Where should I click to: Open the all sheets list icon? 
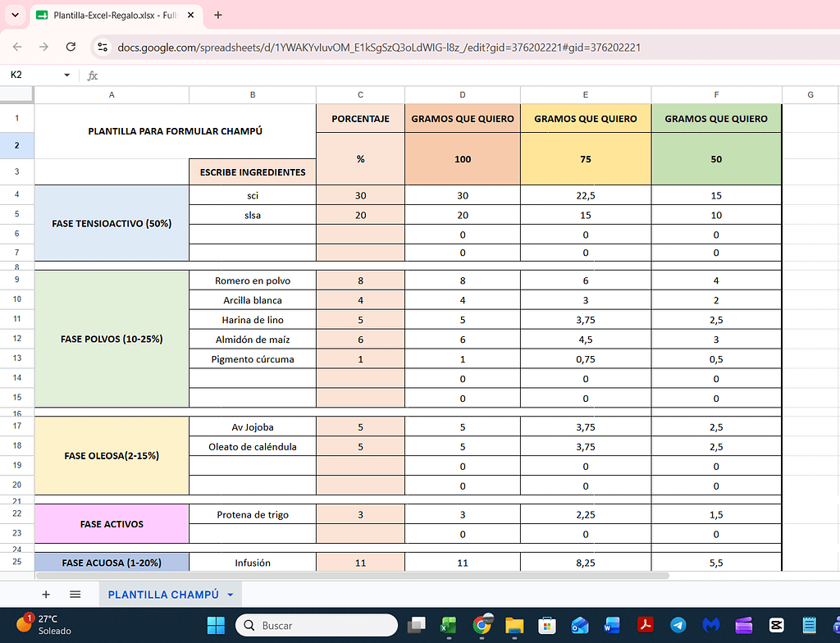[x=75, y=595]
